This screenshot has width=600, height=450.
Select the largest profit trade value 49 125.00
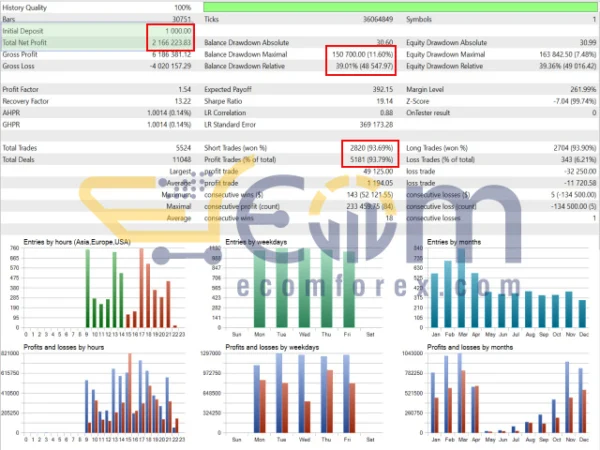click(x=378, y=171)
